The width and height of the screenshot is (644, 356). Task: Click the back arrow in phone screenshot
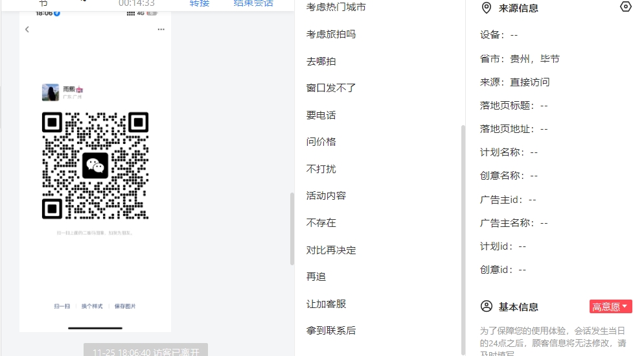tap(27, 29)
